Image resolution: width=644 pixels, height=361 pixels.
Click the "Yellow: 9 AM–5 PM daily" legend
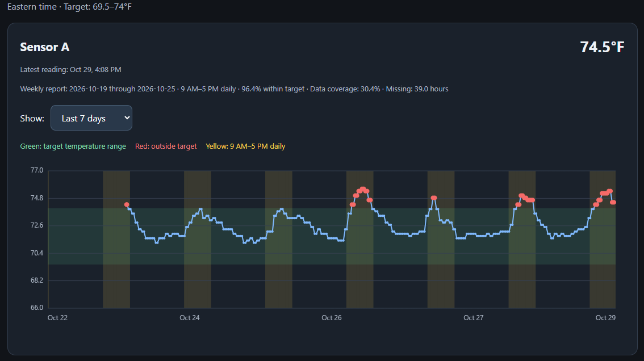point(245,146)
